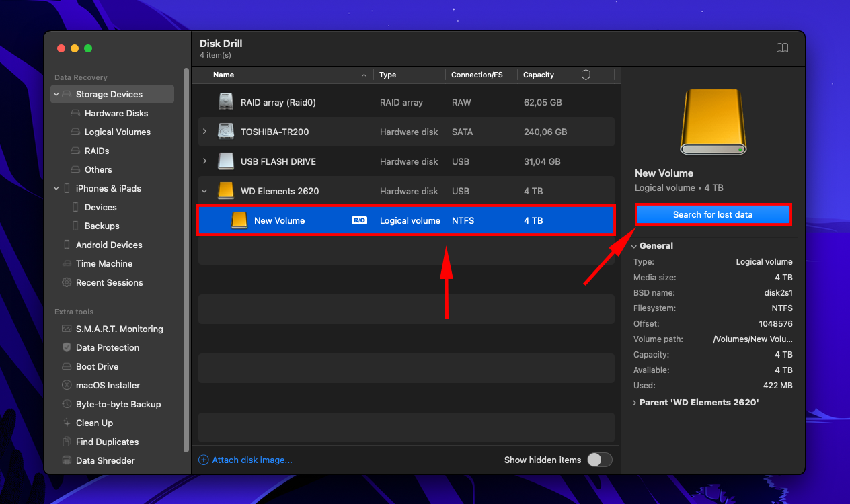
Task: Click the TOSHIBA-TR200 drive icon
Action: tap(226, 132)
